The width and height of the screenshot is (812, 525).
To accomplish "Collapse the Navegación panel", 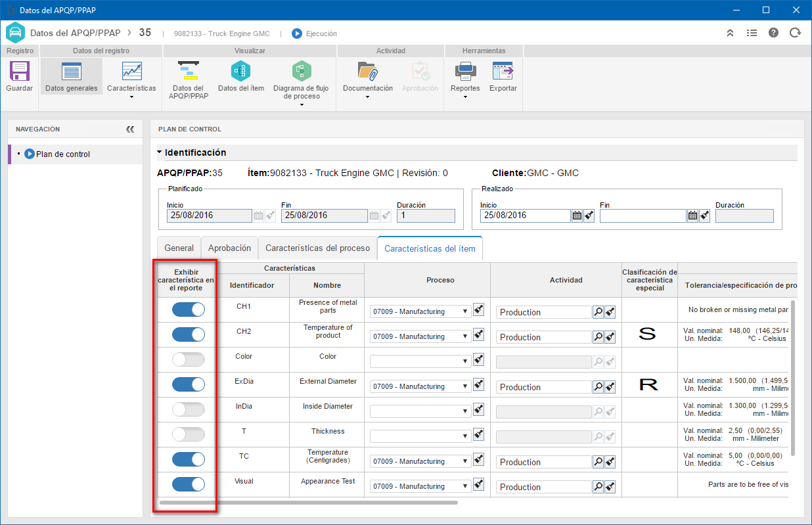I will (130, 129).
